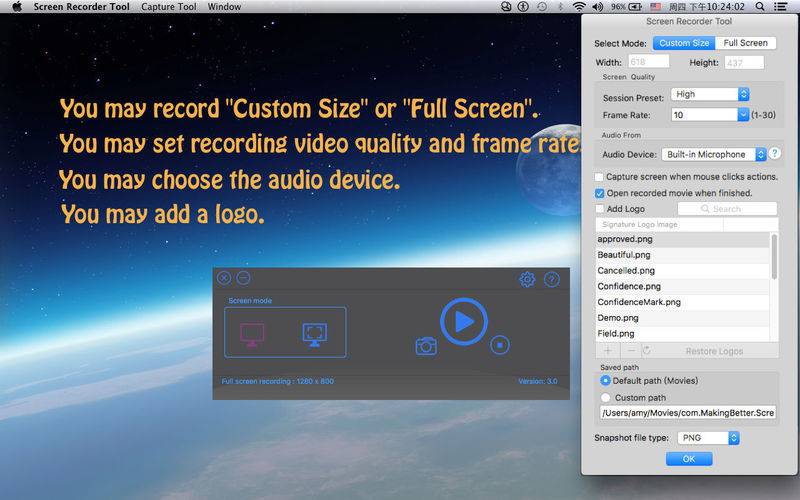The height and width of the screenshot is (500, 800).
Task: Enable capture screen when mouse clicks
Action: pyautogui.click(x=599, y=177)
